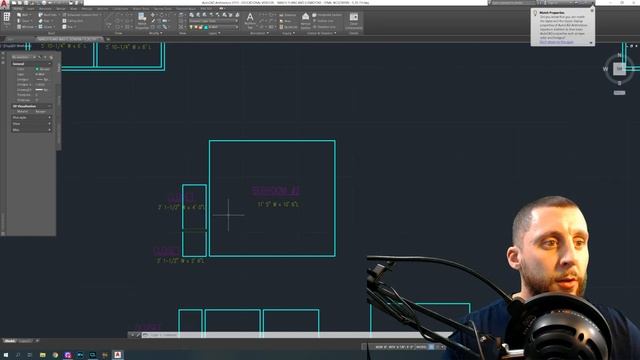Open the Insert ribbon tab
The height and width of the screenshot is (360, 640).
click(31, 9)
